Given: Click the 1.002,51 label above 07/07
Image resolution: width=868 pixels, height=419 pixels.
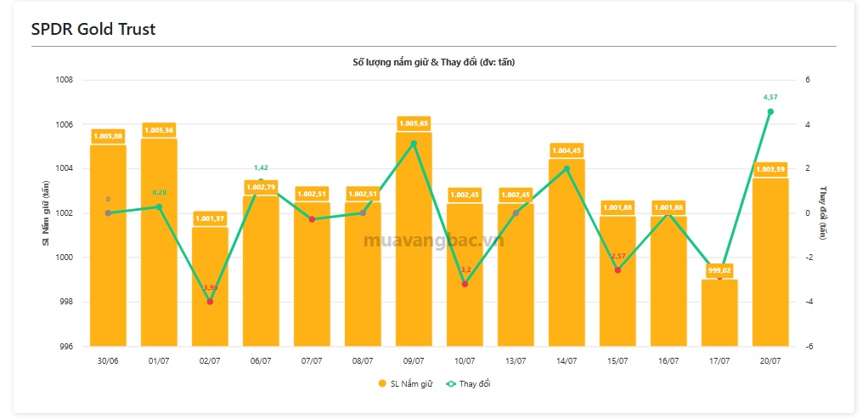Looking at the screenshot, I should (x=312, y=194).
